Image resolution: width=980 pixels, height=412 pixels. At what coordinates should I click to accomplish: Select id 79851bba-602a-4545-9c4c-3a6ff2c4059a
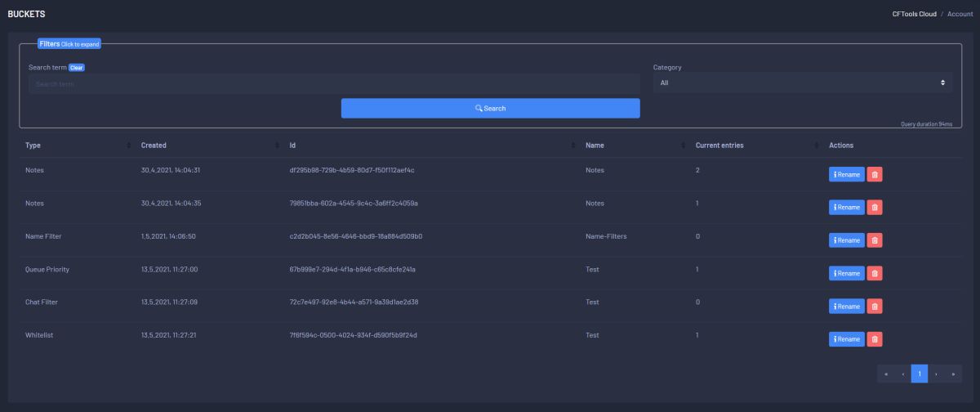click(354, 203)
